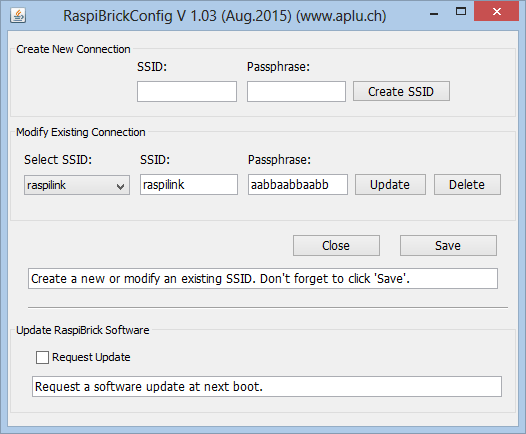
Task: Maximize the RaspiBrickConfig window
Action: point(461,12)
